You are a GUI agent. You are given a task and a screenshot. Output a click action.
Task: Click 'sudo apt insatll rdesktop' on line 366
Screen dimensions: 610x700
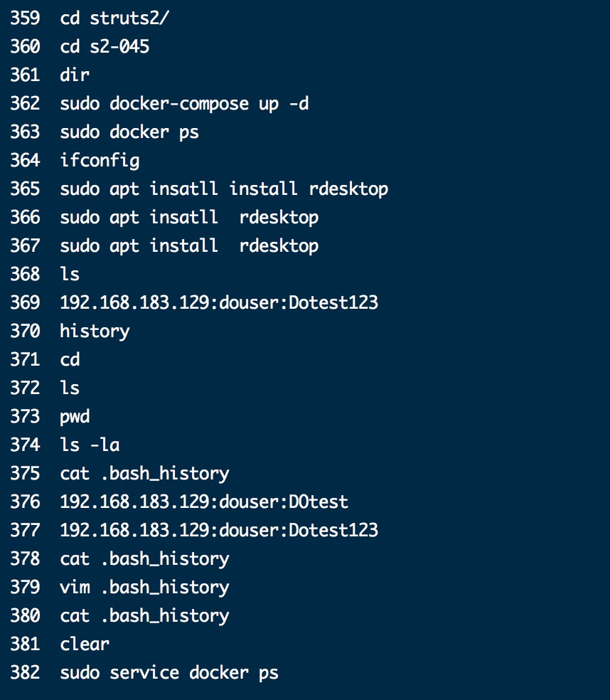(x=189, y=218)
